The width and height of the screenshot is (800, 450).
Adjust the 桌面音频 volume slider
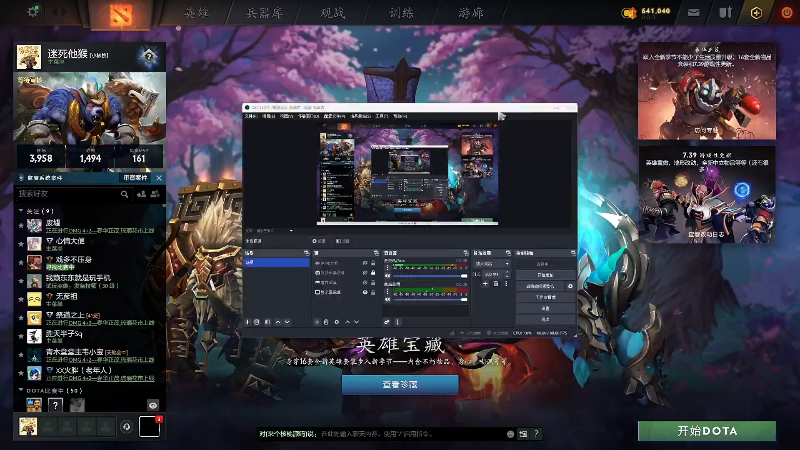coord(430,299)
